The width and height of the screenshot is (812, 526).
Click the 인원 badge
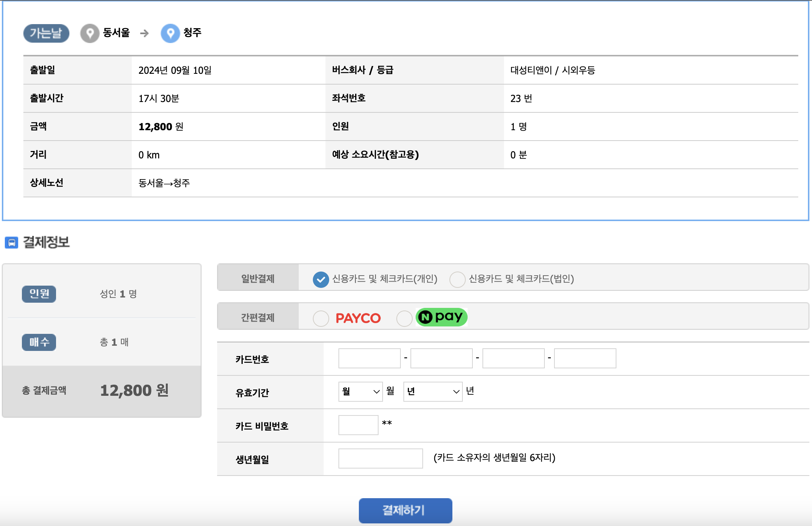point(39,294)
